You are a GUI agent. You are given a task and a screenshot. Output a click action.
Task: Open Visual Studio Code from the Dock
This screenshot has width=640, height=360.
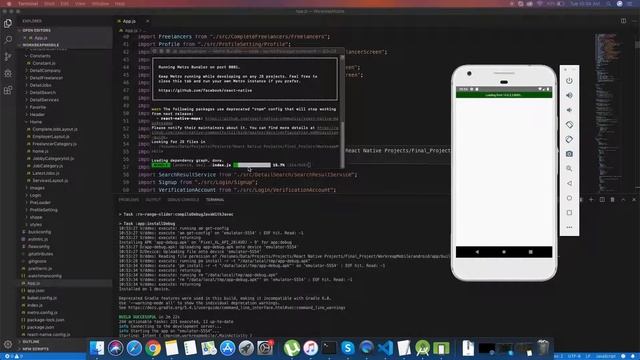pyautogui.click(x=385, y=348)
